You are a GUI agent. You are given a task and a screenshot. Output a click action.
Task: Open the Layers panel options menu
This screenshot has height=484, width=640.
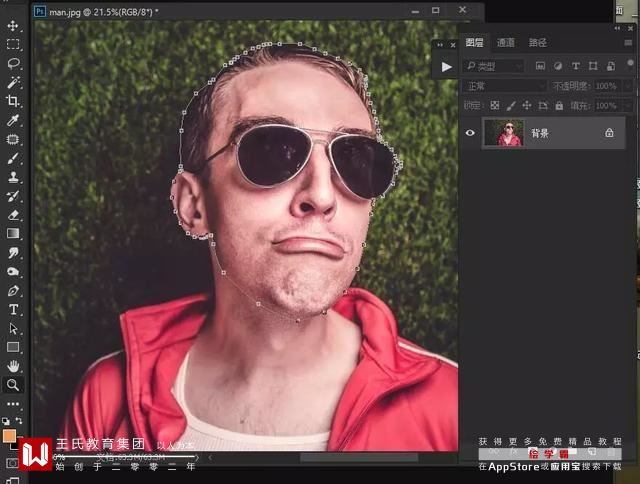pos(628,42)
